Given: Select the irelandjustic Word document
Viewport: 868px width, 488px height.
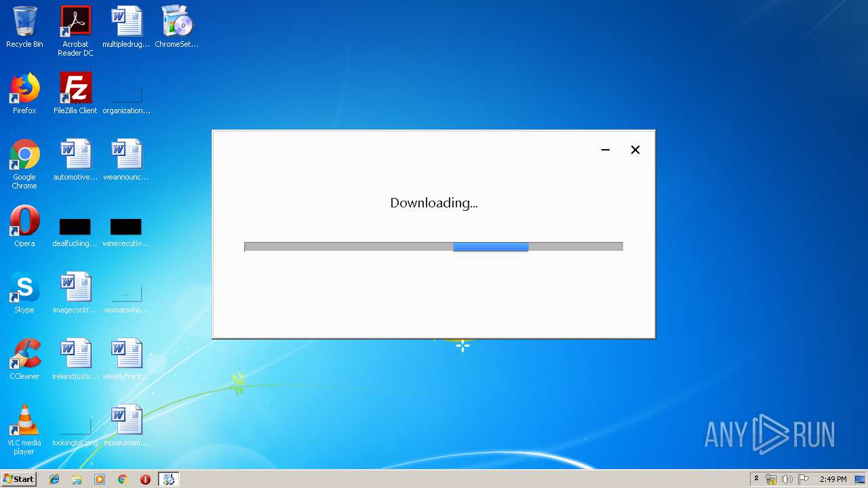Looking at the screenshot, I should click(x=75, y=359).
